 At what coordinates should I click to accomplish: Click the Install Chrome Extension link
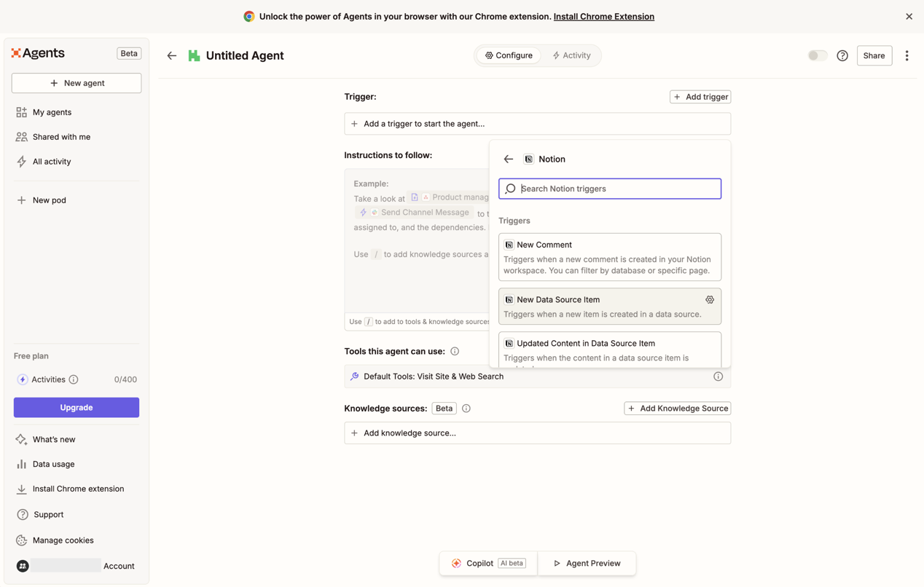pyautogui.click(x=603, y=16)
